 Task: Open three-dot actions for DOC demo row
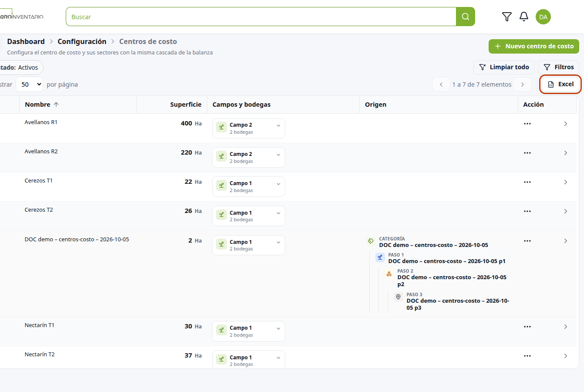tap(527, 241)
